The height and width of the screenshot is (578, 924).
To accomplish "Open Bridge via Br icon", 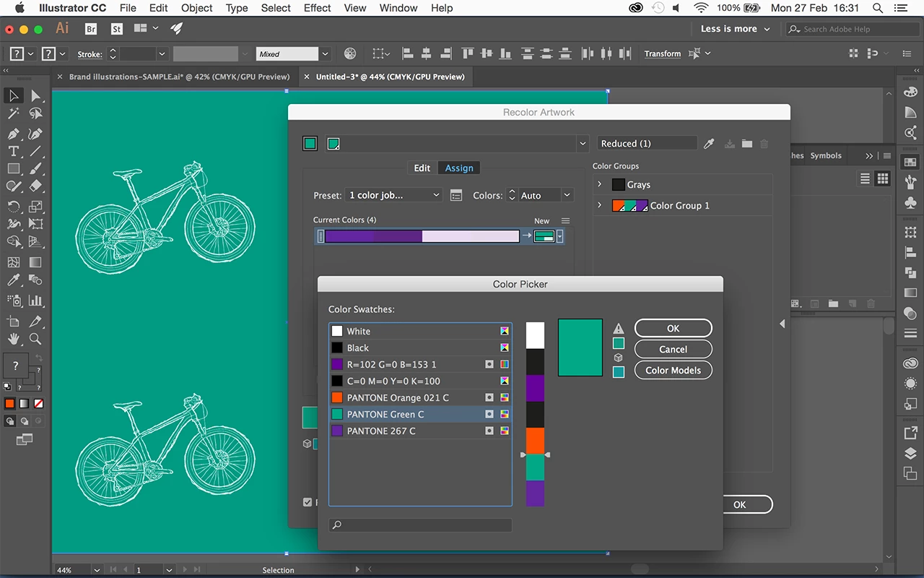I will (x=91, y=29).
